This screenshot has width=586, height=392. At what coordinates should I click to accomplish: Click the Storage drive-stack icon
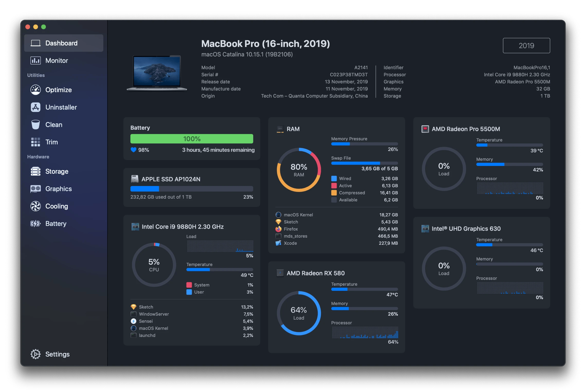[x=35, y=171]
